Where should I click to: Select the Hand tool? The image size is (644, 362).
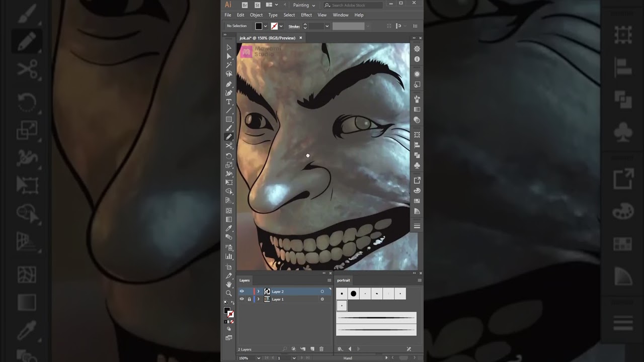(229, 285)
